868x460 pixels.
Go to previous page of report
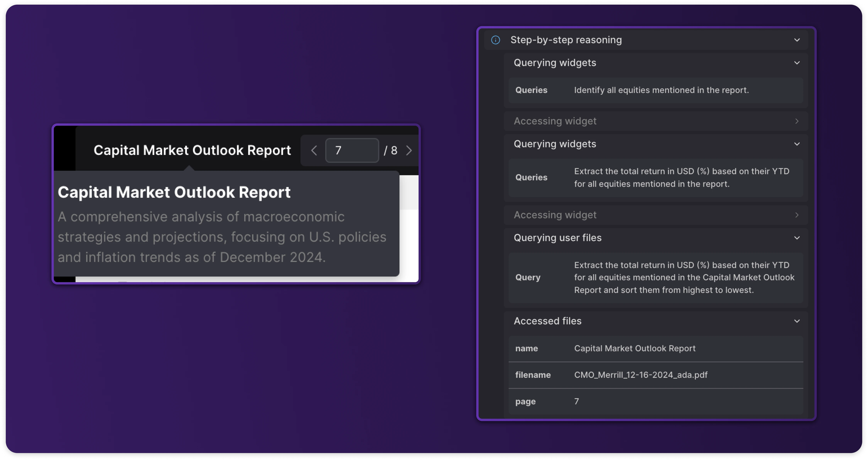(x=314, y=150)
